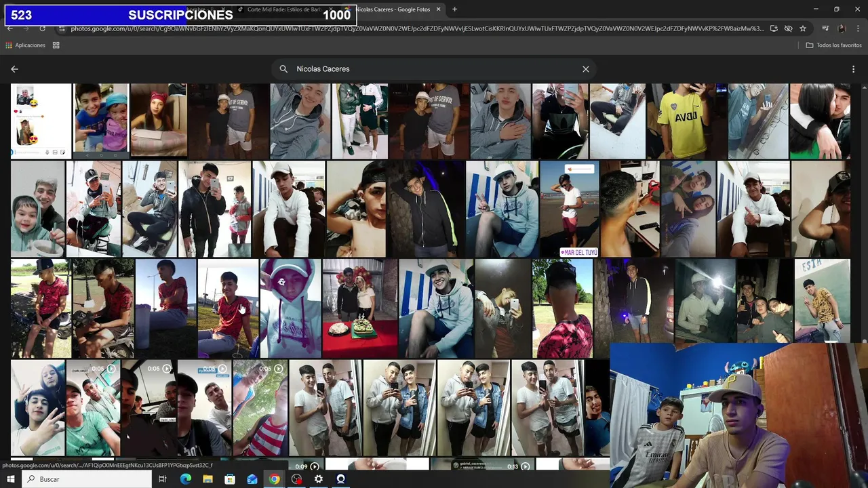Open the chat screenshot thumbnail with emojis
This screenshot has width=868, height=488.
41,121
